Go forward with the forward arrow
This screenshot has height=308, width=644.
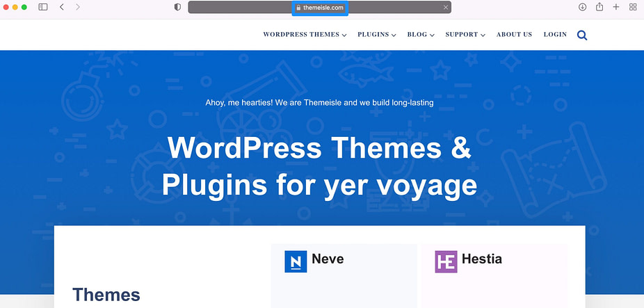[x=78, y=7]
